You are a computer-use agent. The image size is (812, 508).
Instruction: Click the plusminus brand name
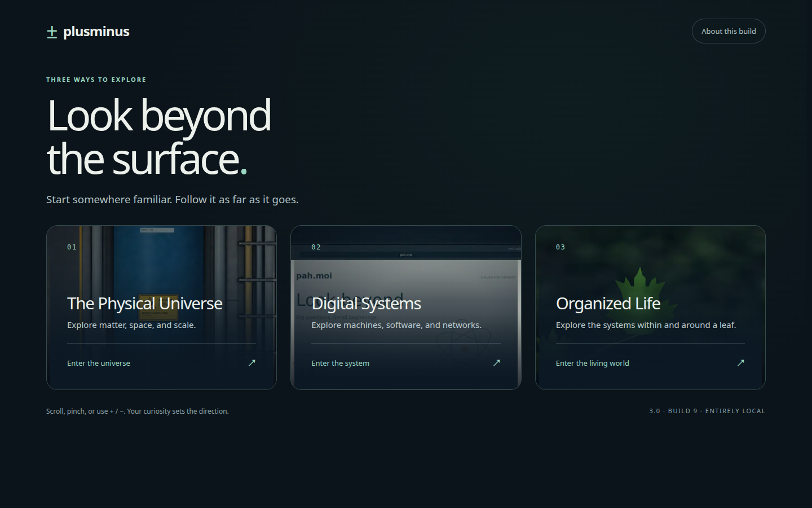[x=96, y=32]
